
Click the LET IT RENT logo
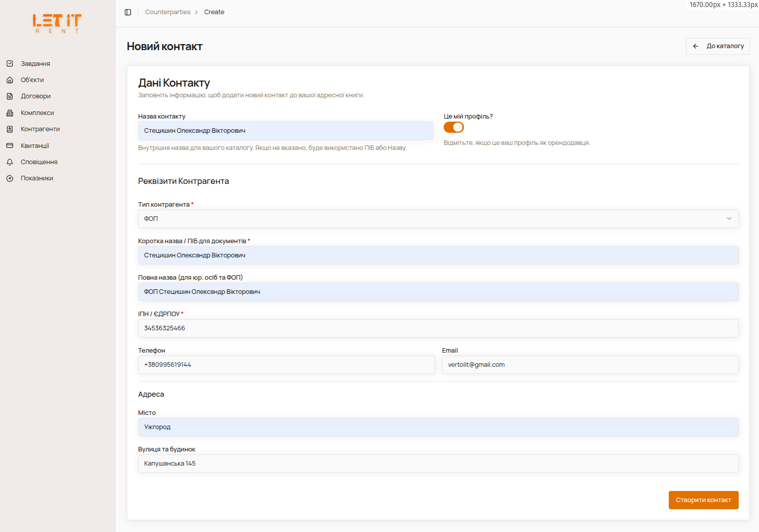coord(57,23)
